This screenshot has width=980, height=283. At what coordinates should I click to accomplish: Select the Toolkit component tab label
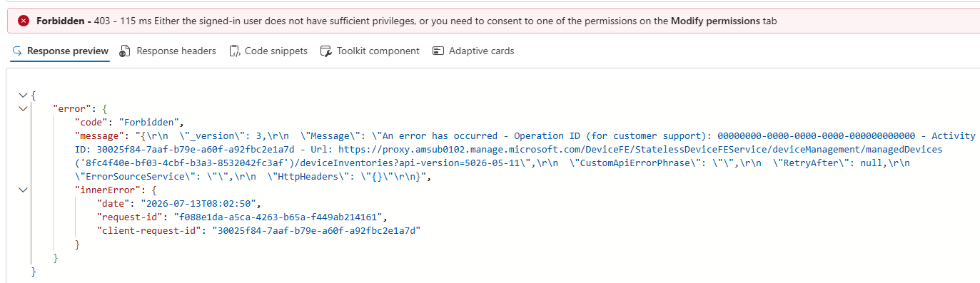point(378,51)
